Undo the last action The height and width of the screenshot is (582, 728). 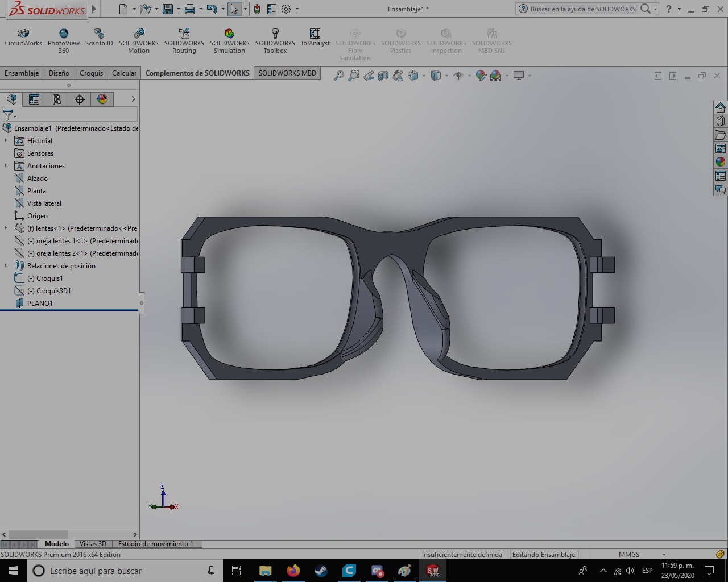[212, 9]
